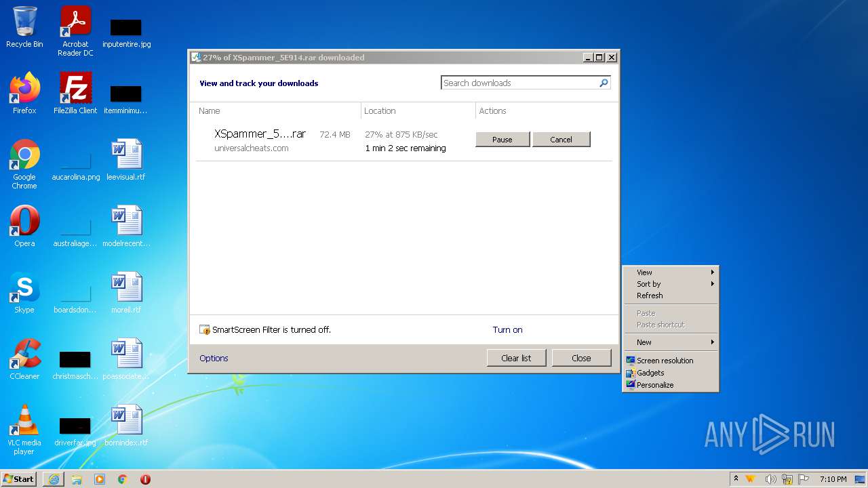Launch Google Chrome desktop shortcut
Screen dimensions: 868x488
click(24, 164)
